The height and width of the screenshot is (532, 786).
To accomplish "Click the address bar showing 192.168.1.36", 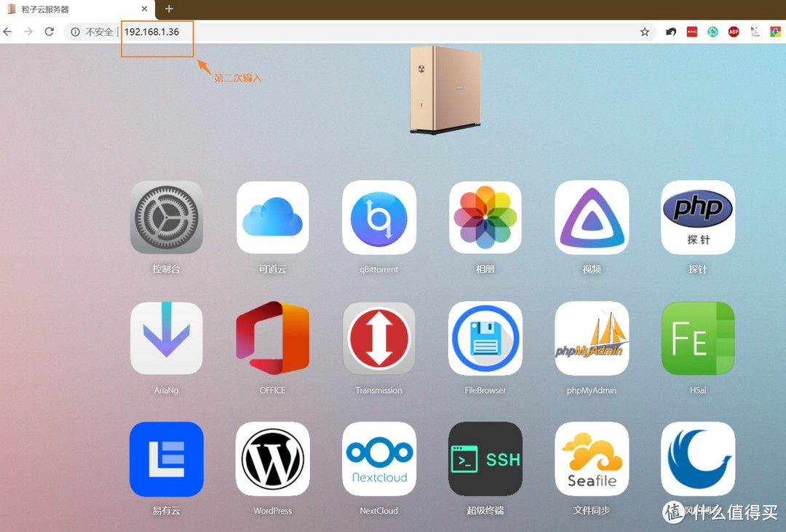I will click(364, 32).
